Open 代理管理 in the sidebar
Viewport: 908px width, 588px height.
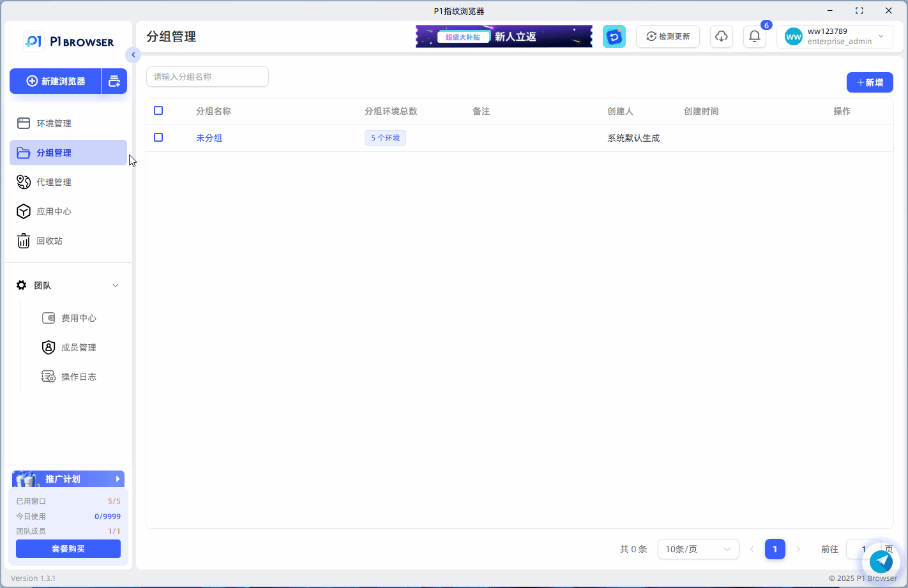[x=54, y=182]
